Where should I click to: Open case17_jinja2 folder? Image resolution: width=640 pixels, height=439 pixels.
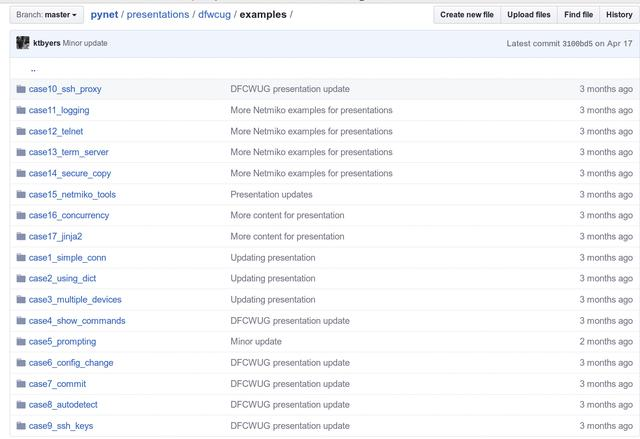point(56,237)
